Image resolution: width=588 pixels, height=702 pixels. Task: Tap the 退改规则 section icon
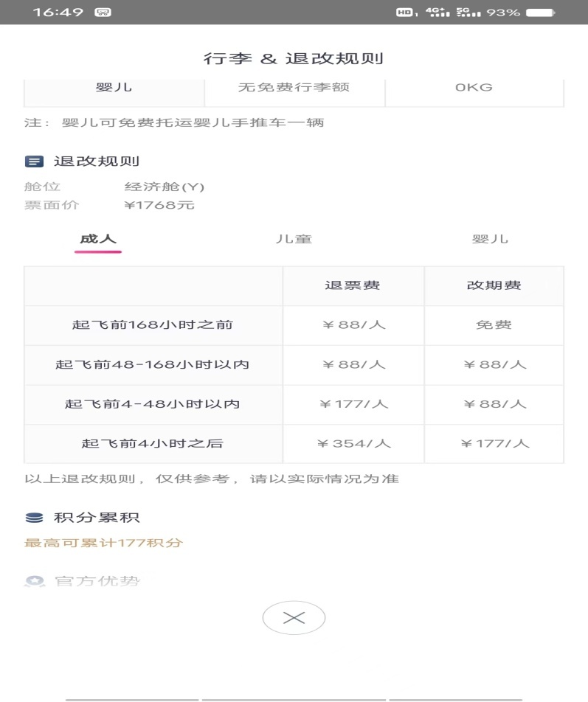[x=34, y=161]
